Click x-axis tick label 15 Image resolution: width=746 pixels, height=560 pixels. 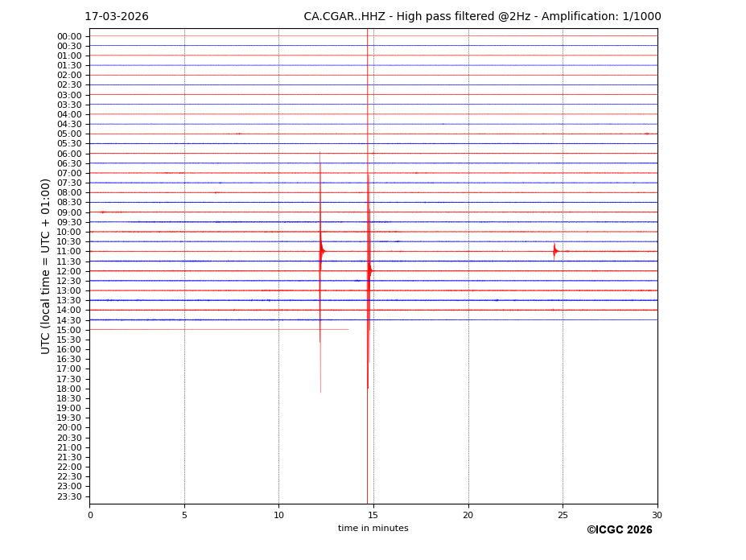coord(373,515)
